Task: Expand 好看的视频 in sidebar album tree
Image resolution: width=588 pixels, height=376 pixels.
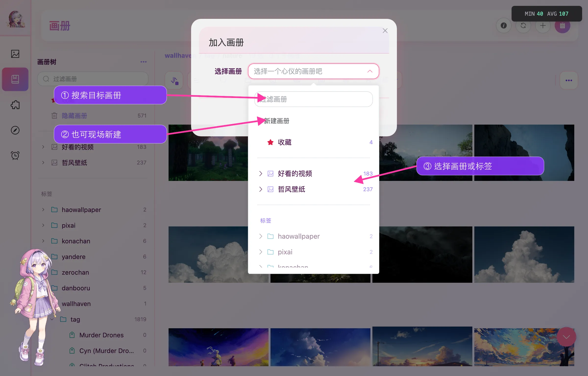Action: [x=43, y=147]
